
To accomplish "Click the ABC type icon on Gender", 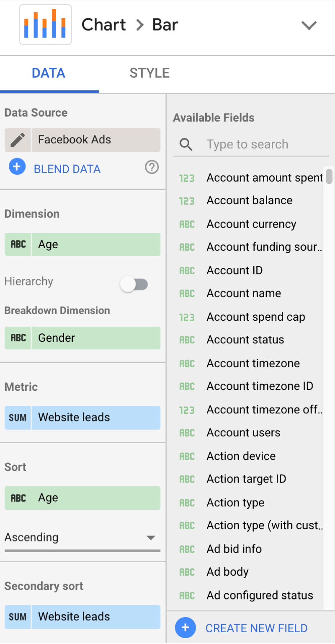I will (x=18, y=338).
